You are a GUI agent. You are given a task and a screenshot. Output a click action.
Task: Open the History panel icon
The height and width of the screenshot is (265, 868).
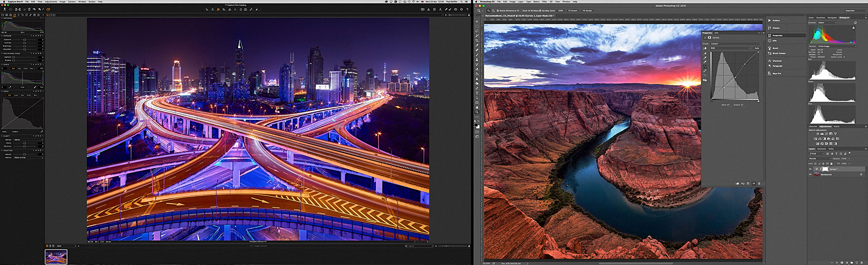(x=769, y=28)
